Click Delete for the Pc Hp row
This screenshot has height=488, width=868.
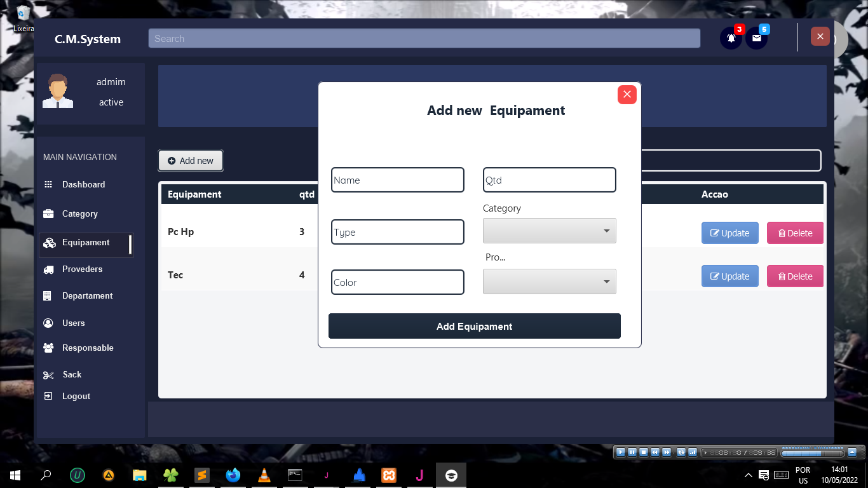(x=795, y=233)
